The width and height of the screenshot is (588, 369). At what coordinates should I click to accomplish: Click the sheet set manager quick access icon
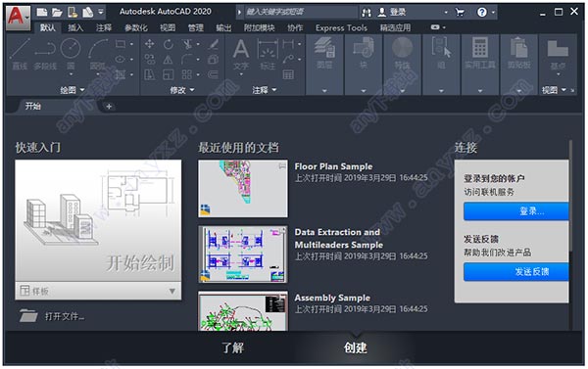[88, 13]
